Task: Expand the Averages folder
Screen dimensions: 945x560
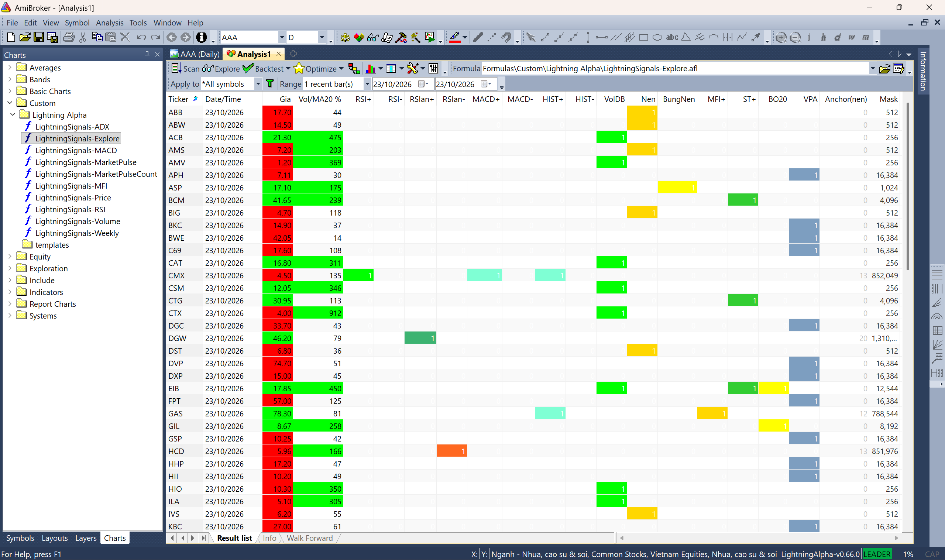Action: [10, 67]
